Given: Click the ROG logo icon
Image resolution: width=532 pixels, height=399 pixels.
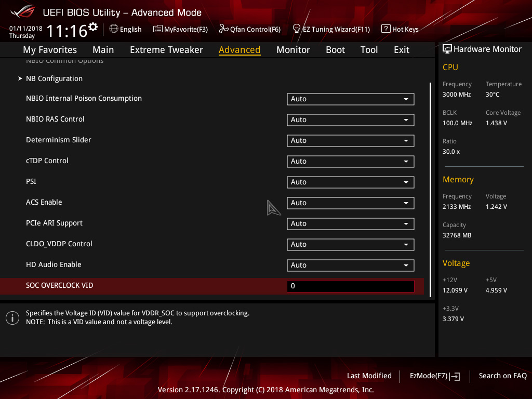Looking at the screenshot, I should tap(23, 12).
